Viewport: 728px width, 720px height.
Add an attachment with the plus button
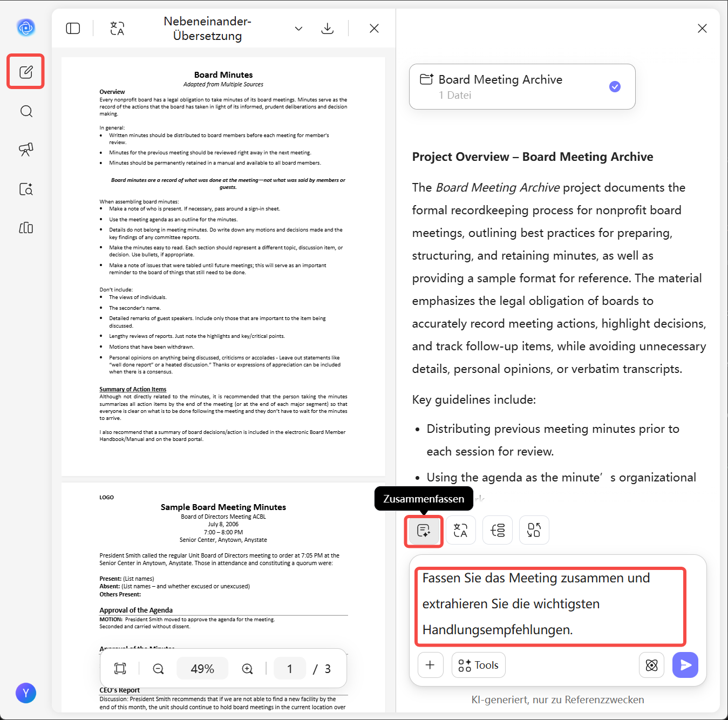(x=430, y=665)
